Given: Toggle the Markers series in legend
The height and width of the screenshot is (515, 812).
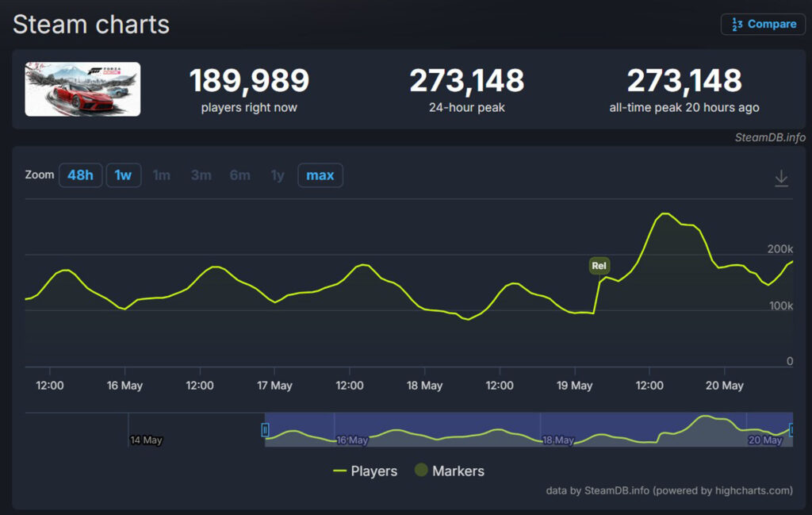Looking at the screenshot, I should click(x=450, y=471).
